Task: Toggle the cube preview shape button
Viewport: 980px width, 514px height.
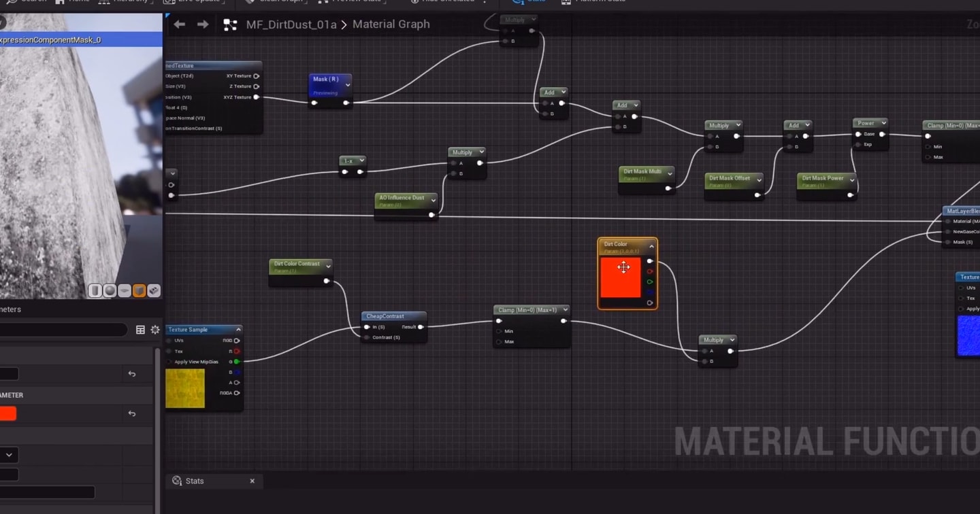Action: point(139,291)
